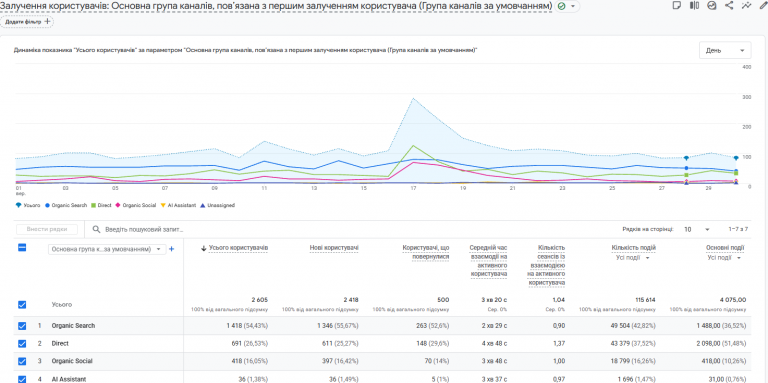This screenshot has height=383, width=768.
Task: Click the Unassigned legend triangle
Action: point(203,205)
